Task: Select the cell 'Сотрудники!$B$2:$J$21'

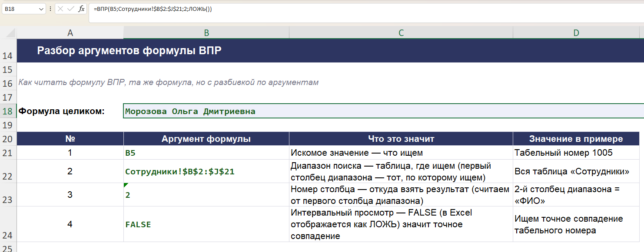Action: point(206,171)
